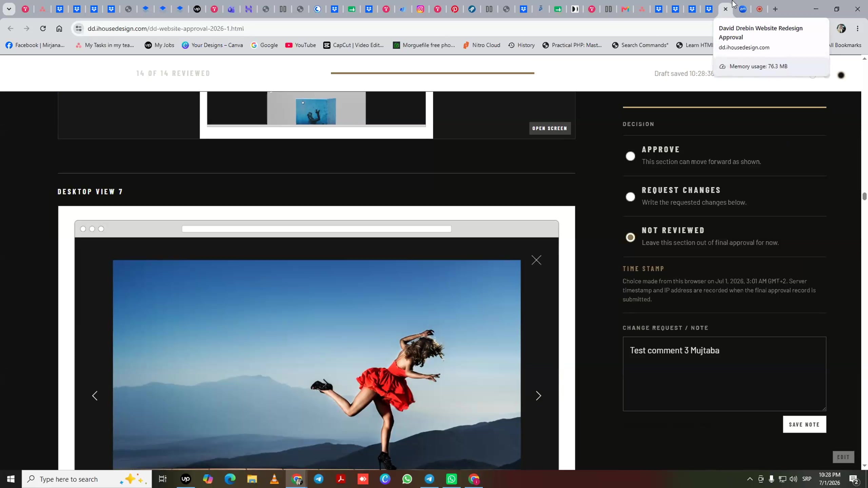Image resolution: width=868 pixels, height=488 pixels.
Task: Close the current tab with its X
Action: pyautogui.click(x=725, y=9)
